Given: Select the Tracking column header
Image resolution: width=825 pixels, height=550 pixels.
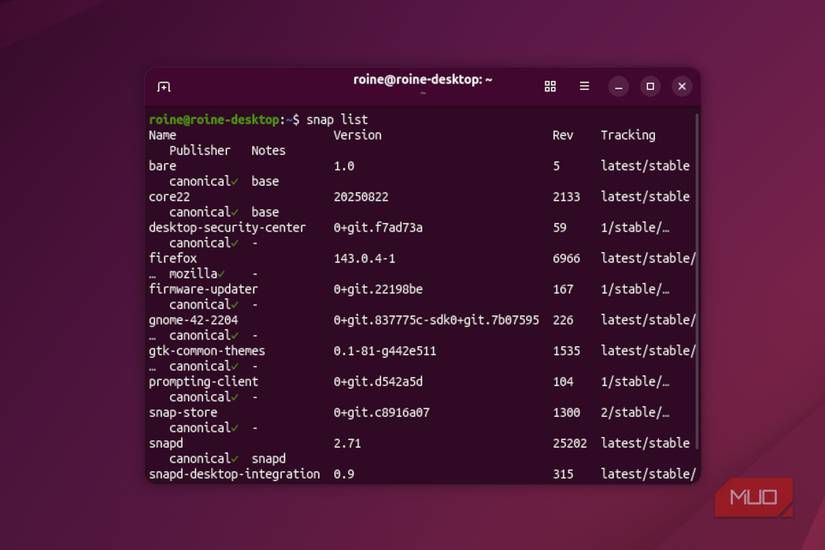Looking at the screenshot, I should [x=628, y=135].
